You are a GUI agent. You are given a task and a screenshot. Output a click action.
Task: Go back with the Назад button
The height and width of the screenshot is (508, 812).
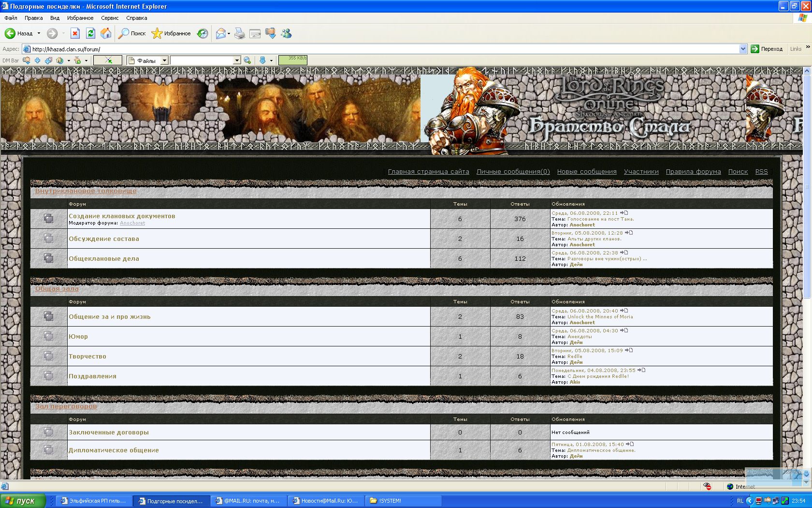19,33
